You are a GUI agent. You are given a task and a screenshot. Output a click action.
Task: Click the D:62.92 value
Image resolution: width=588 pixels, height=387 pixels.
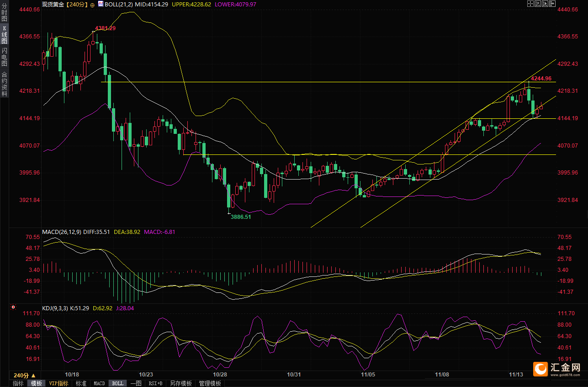pos(102,308)
